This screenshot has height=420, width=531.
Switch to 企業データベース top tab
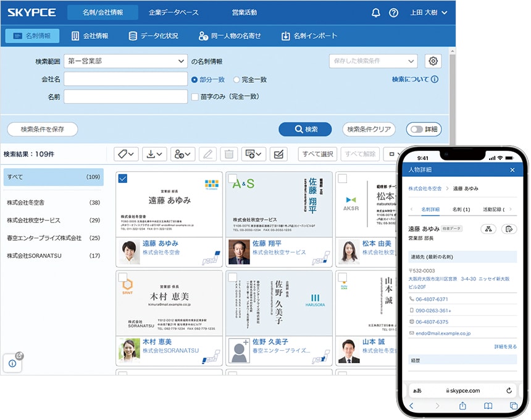[x=174, y=12]
